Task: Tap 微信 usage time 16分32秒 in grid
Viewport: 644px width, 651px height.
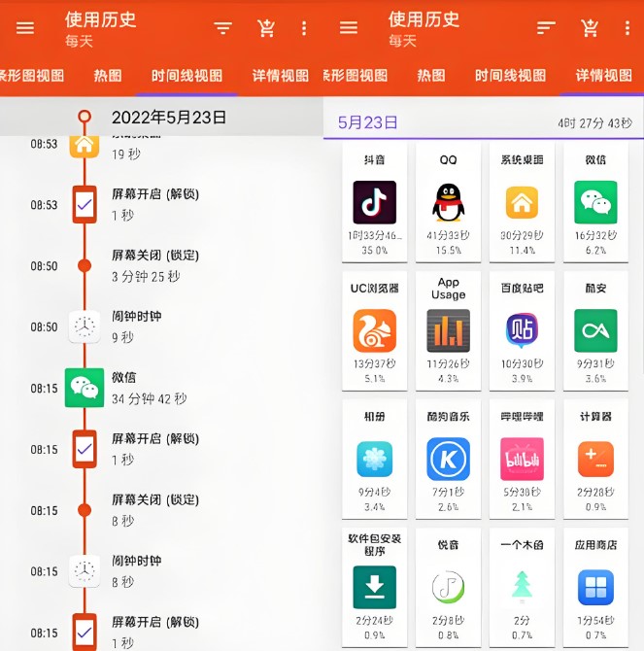Action: (595, 235)
